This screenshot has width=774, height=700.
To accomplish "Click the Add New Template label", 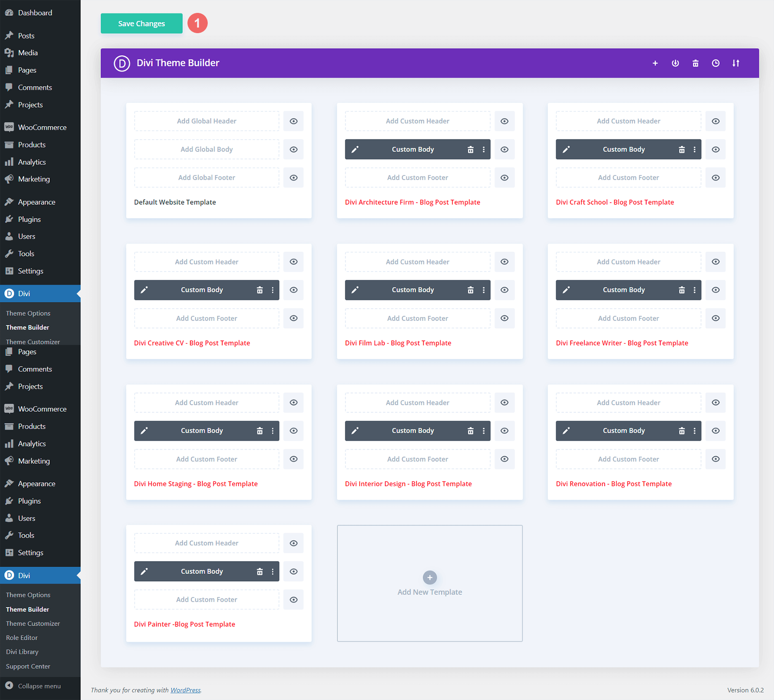I will (x=430, y=592).
